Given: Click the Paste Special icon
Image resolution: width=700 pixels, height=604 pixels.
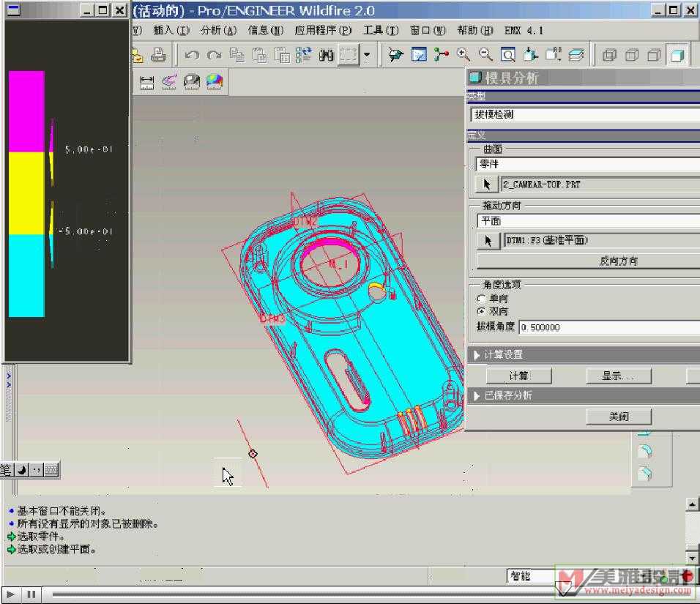Looking at the screenshot, I should pyautogui.click(x=282, y=55).
